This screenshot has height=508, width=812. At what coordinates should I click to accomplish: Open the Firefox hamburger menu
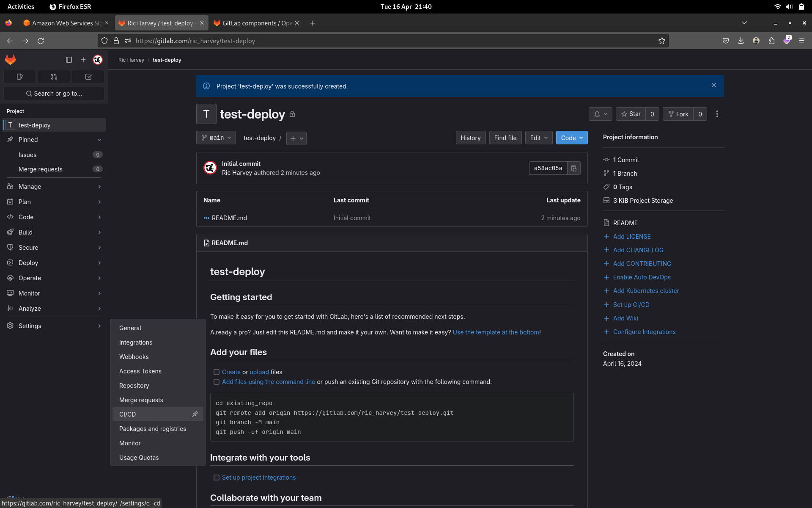pos(801,41)
